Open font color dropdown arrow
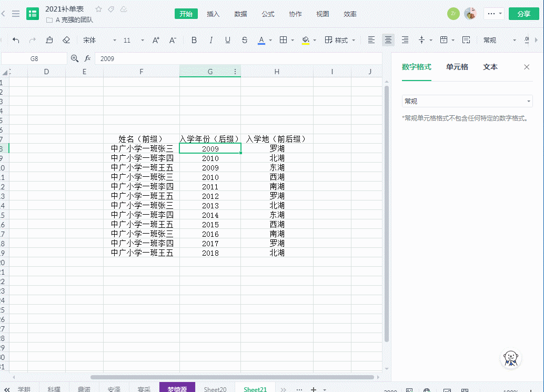Screen dimensions: 544x392 tap(270, 40)
